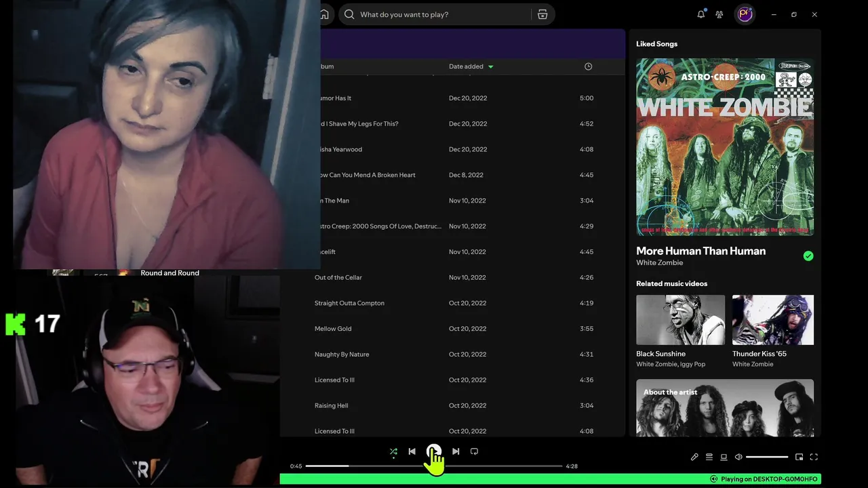Open the user profile avatar

tap(745, 14)
